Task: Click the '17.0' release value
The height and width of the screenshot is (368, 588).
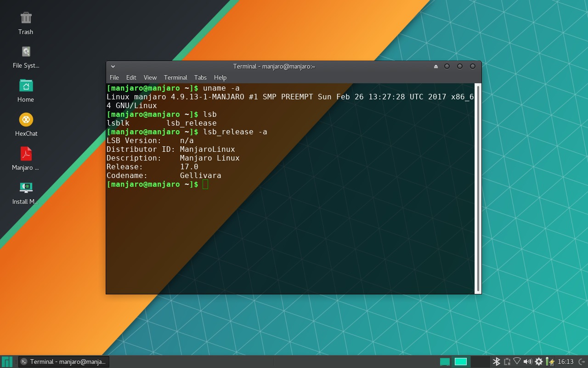Action: (189, 167)
